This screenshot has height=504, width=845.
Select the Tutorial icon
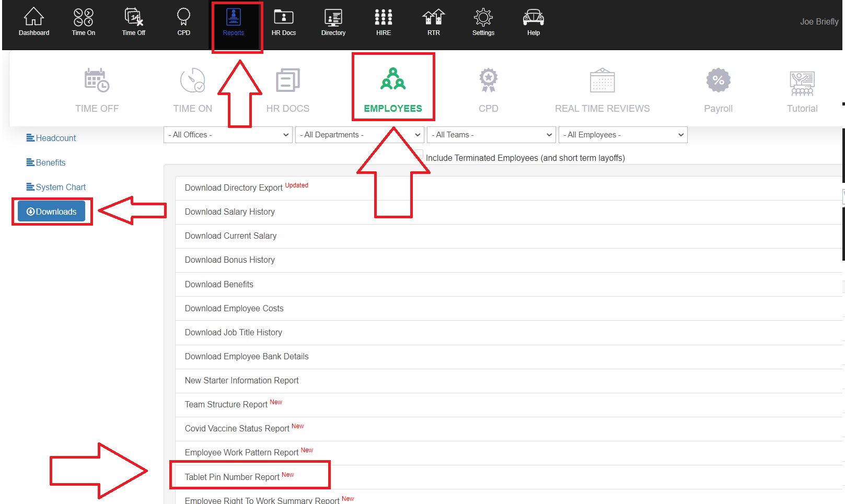click(802, 89)
